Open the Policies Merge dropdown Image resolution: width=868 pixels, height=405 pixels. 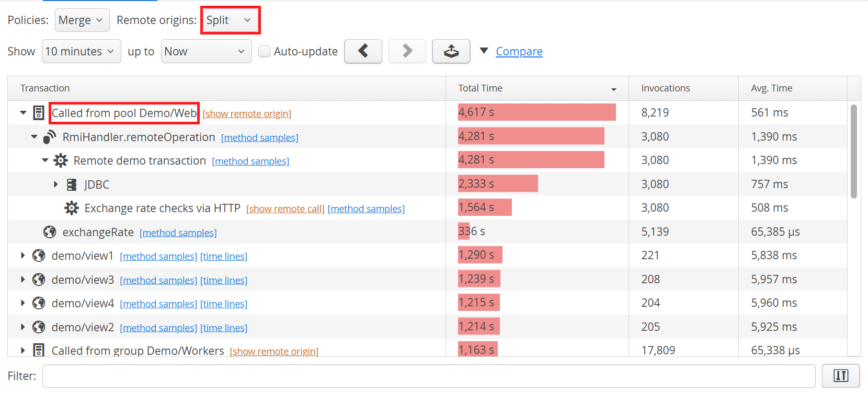pos(82,20)
